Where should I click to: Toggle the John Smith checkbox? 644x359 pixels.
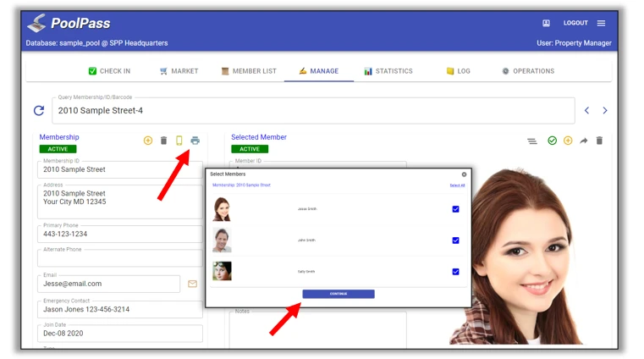(455, 240)
